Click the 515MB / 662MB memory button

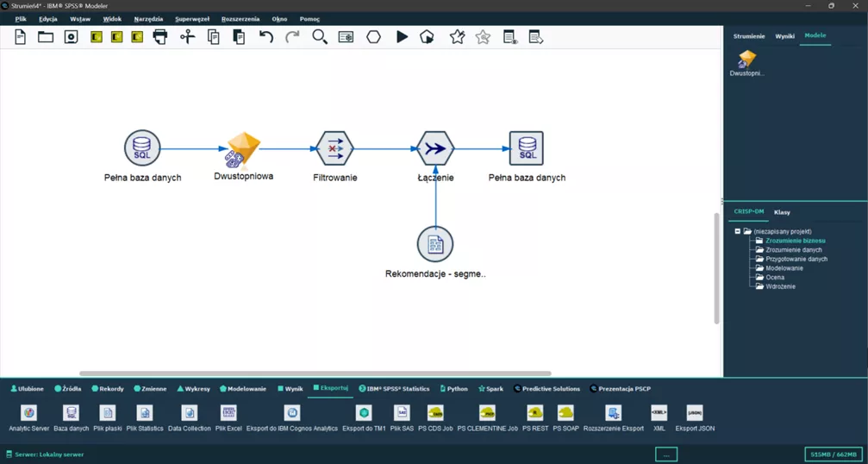coord(834,454)
